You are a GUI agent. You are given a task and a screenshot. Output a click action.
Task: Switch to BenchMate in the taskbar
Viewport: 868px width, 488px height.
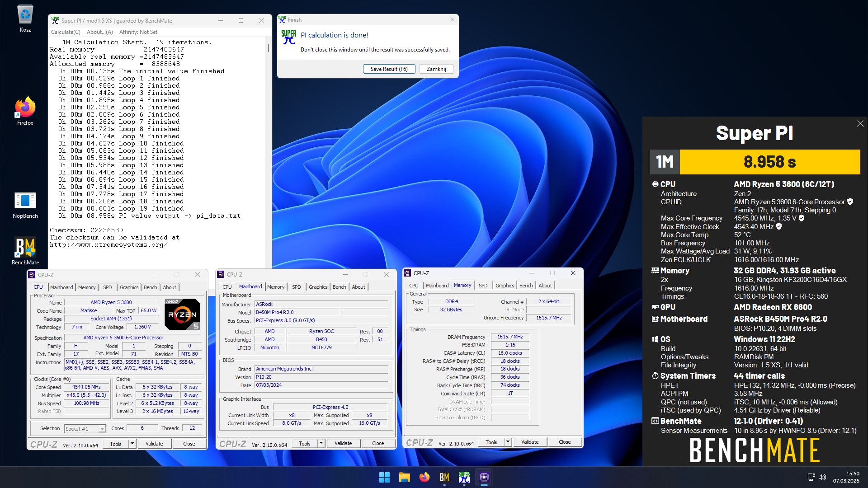(x=444, y=477)
